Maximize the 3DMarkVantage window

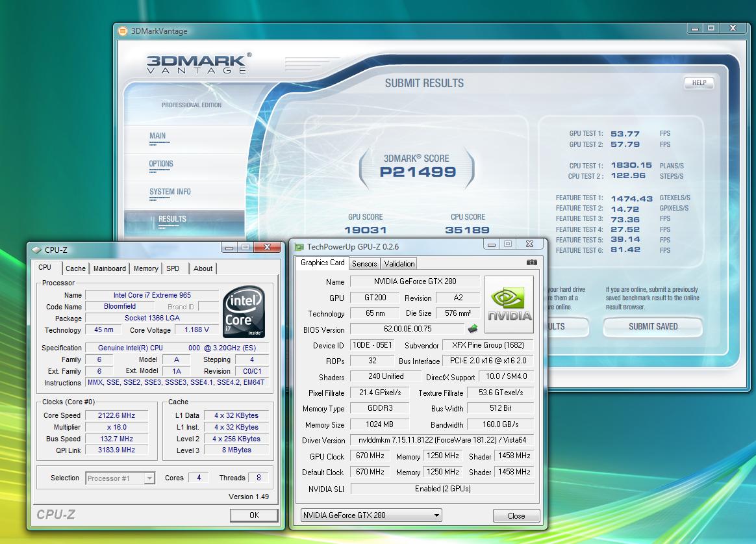(711, 29)
